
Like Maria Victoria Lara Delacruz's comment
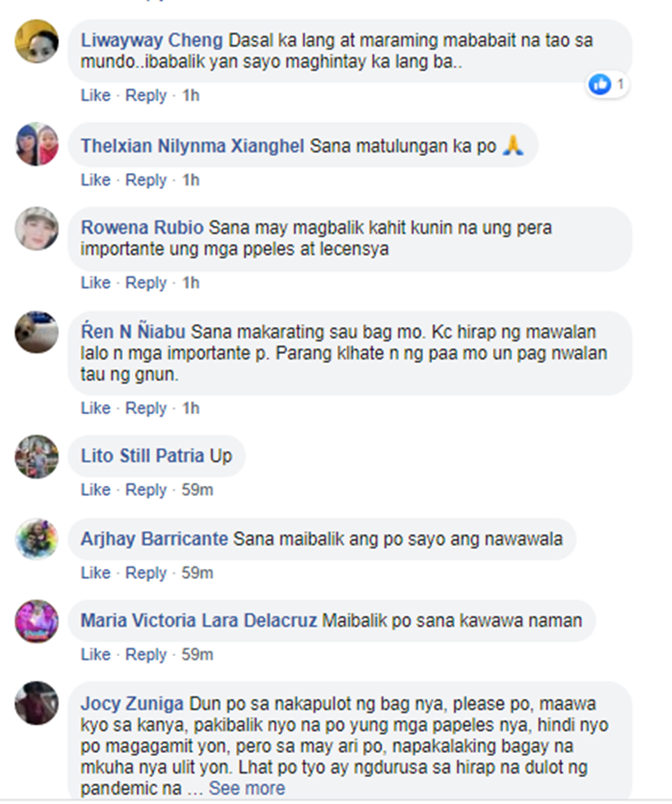95,654
